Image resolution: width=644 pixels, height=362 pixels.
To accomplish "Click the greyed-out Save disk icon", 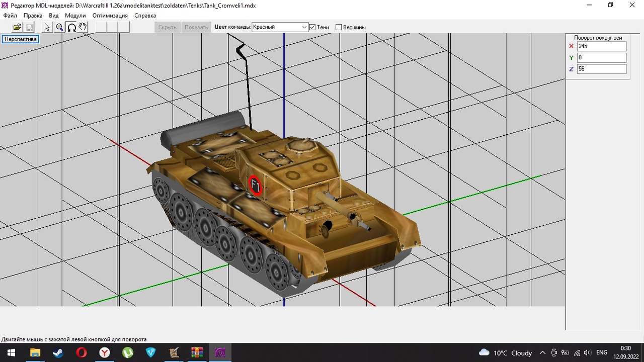I will pos(29,27).
